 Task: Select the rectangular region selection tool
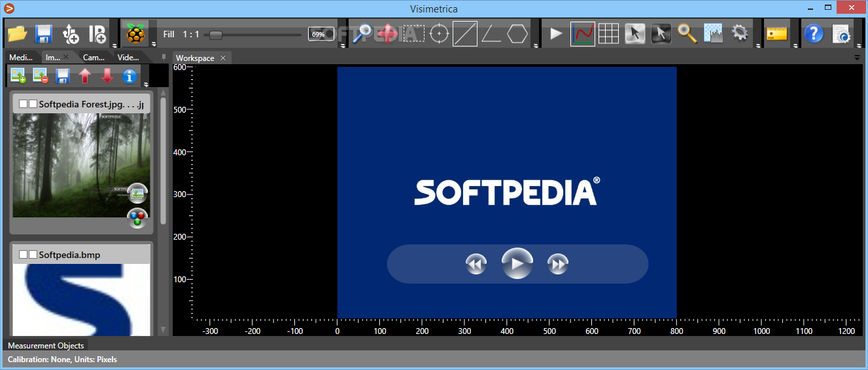pos(413,33)
